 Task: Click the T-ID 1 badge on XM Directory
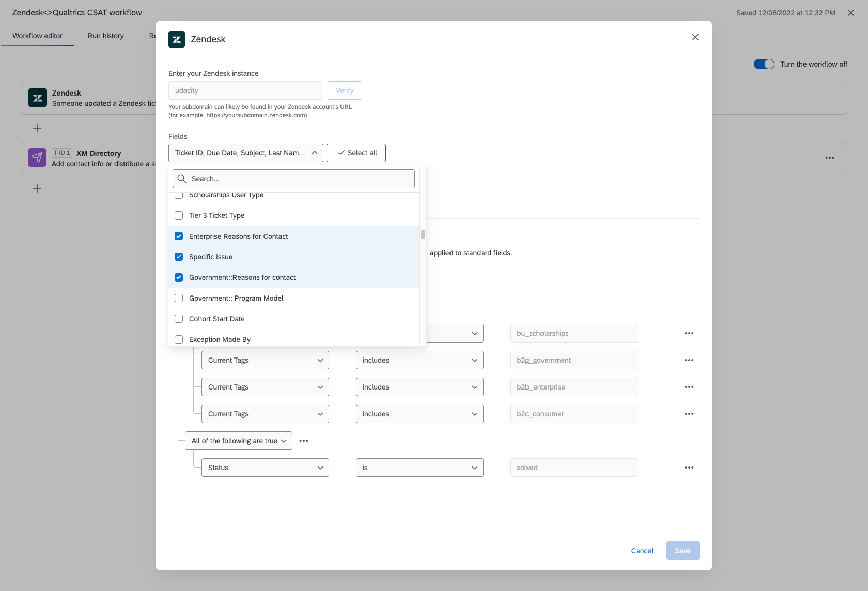[x=61, y=153]
